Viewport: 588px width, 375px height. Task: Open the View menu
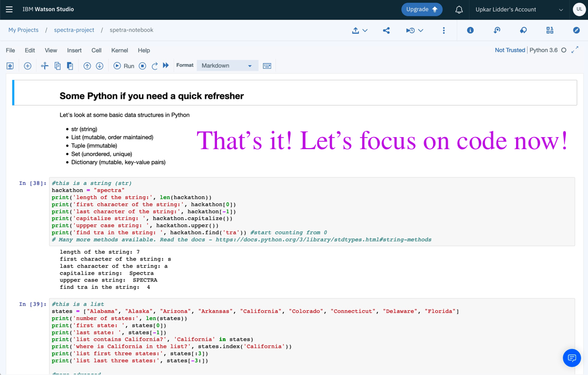tap(51, 50)
